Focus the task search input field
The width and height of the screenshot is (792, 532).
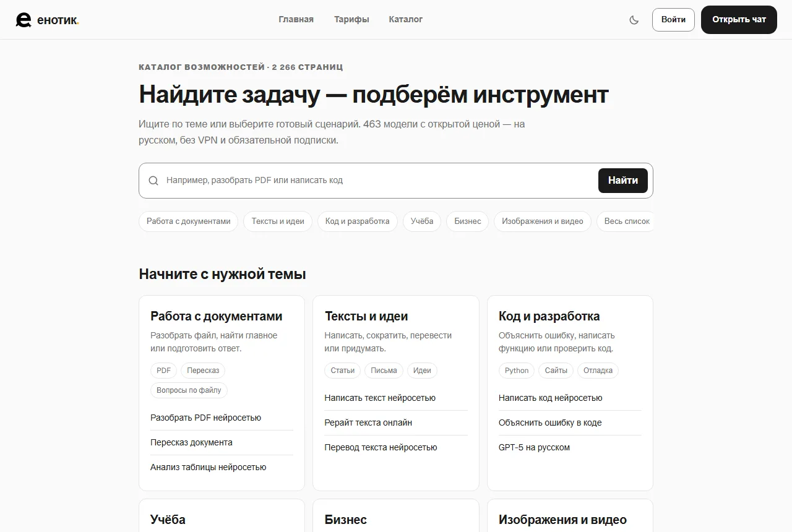379,181
